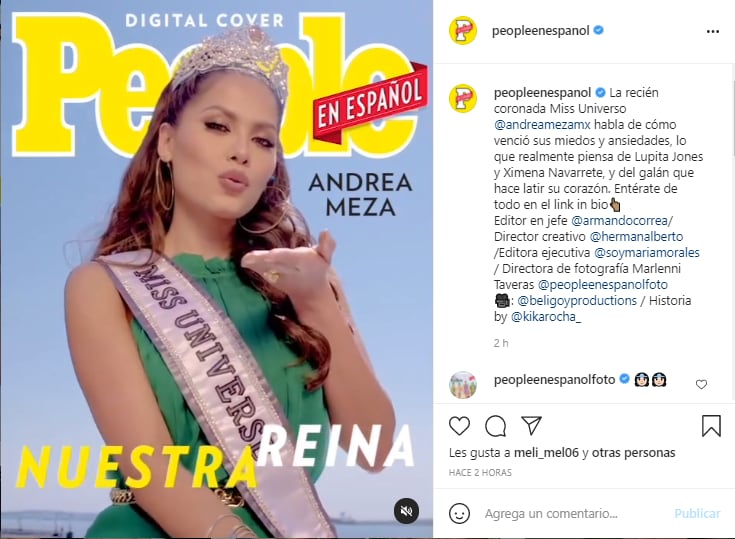Go to @beligoyproductions profile
Screen dimensions: 735x539
(x=577, y=300)
